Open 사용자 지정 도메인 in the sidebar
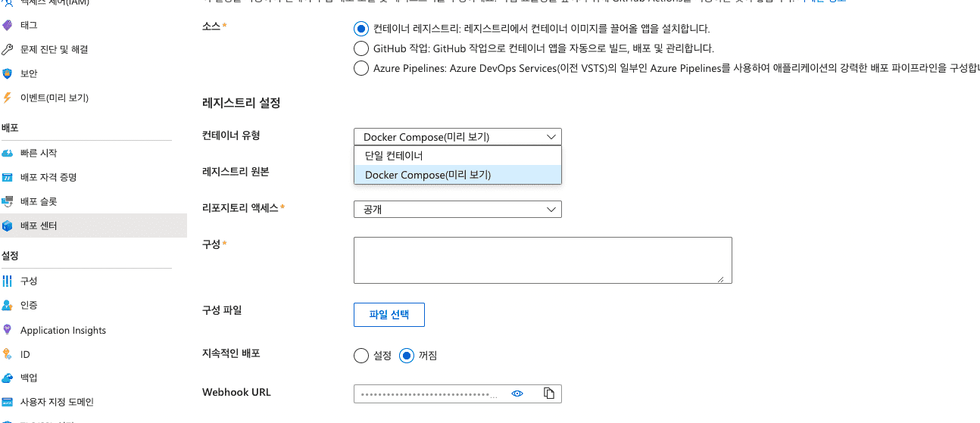 (x=57, y=402)
